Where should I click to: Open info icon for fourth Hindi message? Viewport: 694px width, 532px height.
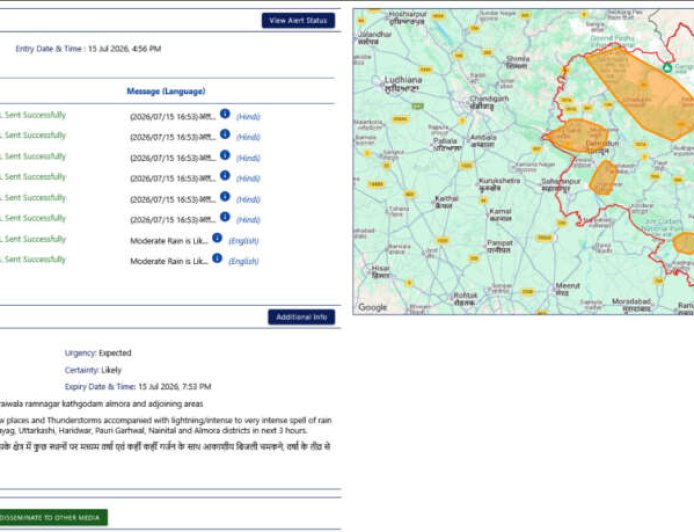tap(225, 176)
